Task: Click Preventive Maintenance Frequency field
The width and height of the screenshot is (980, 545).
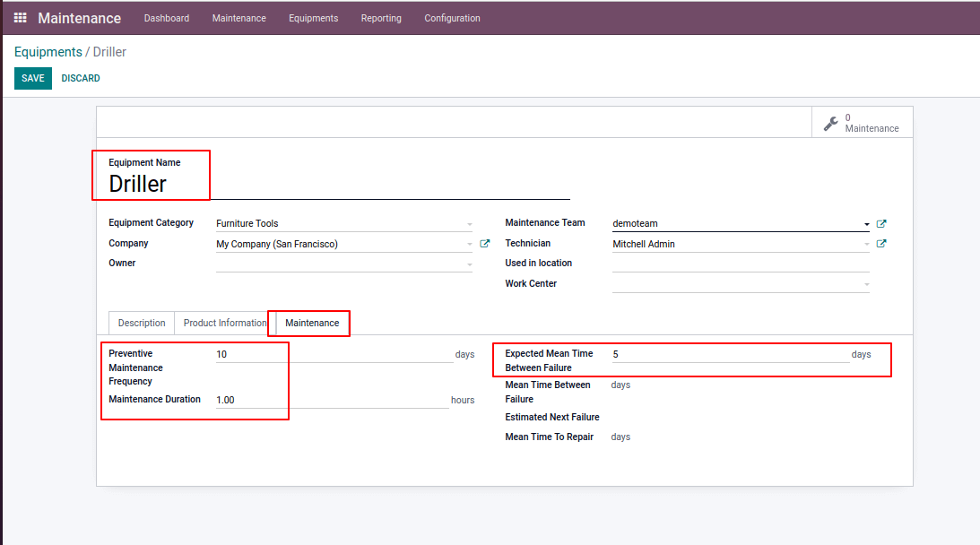Action: (x=334, y=354)
